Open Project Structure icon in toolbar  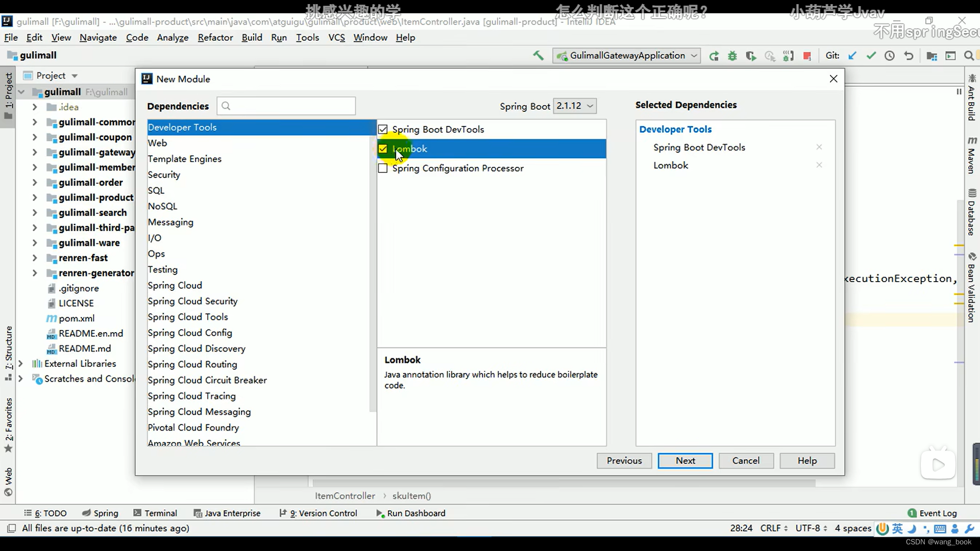tap(932, 56)
